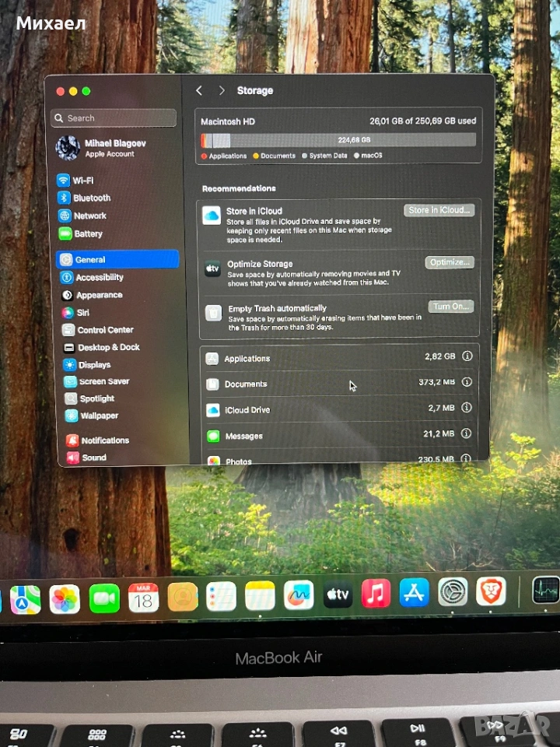Click the Empty Trash automatically trash icon

tap(213, 313)
